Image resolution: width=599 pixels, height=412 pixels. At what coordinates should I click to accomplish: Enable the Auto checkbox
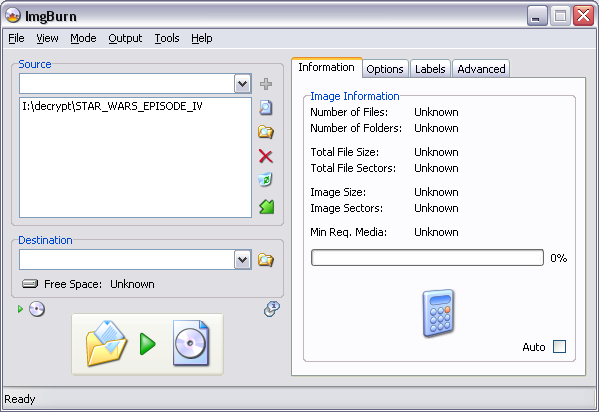coord(559,347)
